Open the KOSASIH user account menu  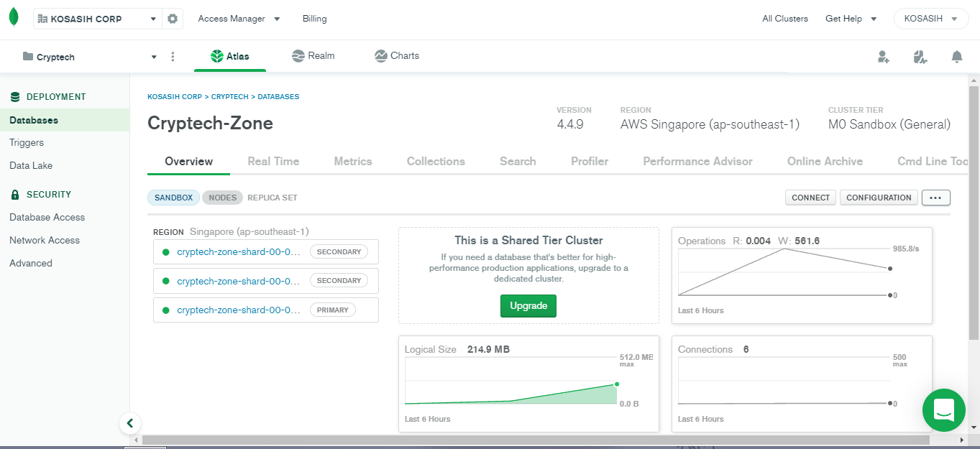point(931,19)
